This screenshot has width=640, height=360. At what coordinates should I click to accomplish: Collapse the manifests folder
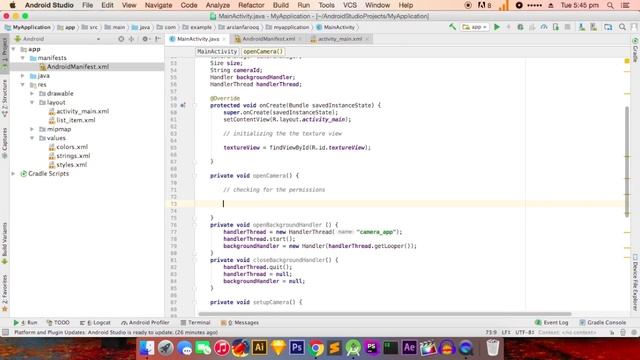[x=23, y=58]
